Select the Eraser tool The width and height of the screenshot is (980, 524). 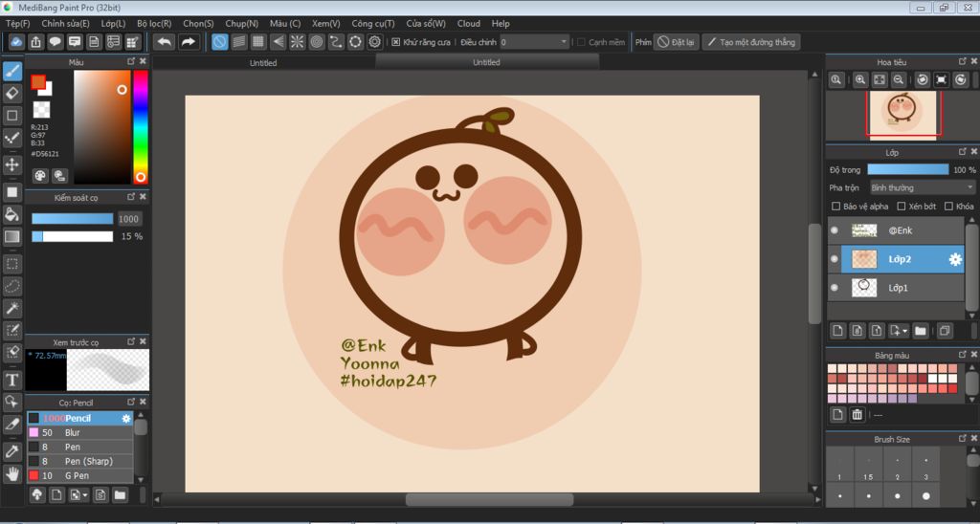tap(11, 94)
